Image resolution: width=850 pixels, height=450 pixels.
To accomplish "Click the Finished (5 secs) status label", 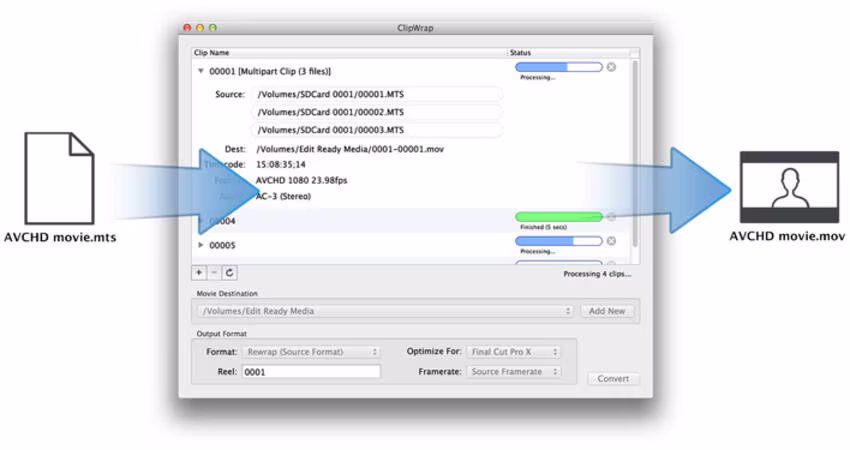I will point(543,227).
